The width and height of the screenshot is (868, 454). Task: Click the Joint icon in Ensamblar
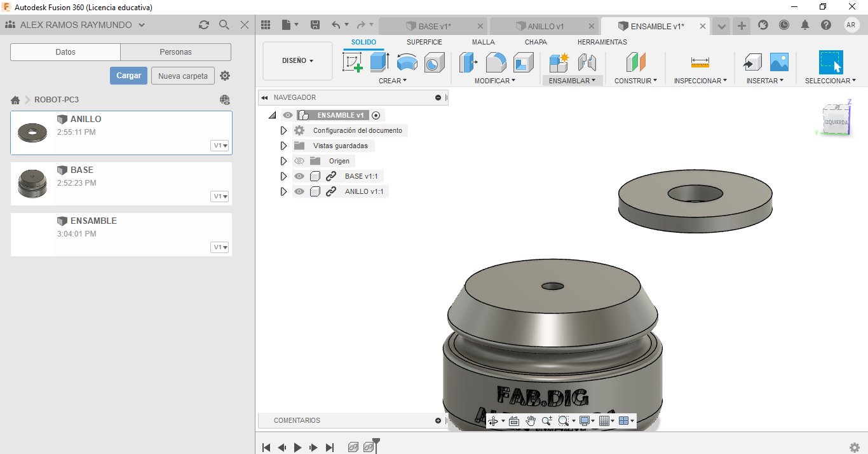587,62
